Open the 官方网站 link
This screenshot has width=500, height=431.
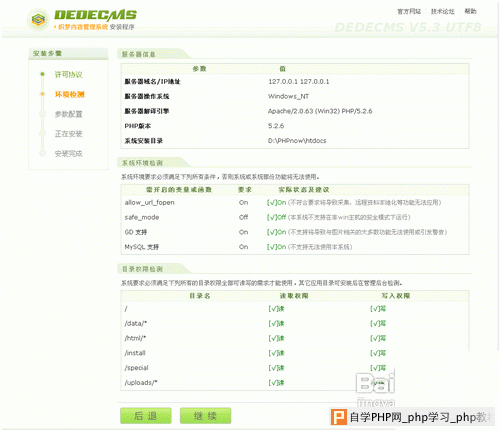[x=409, y=11]
